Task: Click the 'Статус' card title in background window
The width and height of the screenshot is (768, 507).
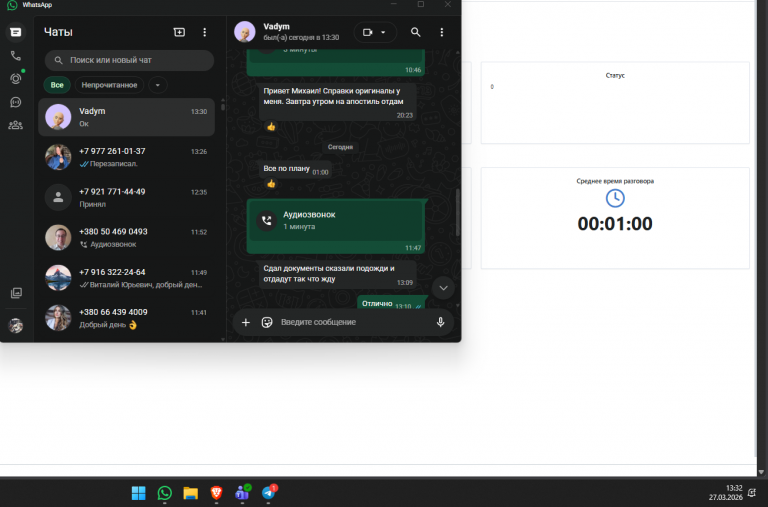Action: click(615, 75)
